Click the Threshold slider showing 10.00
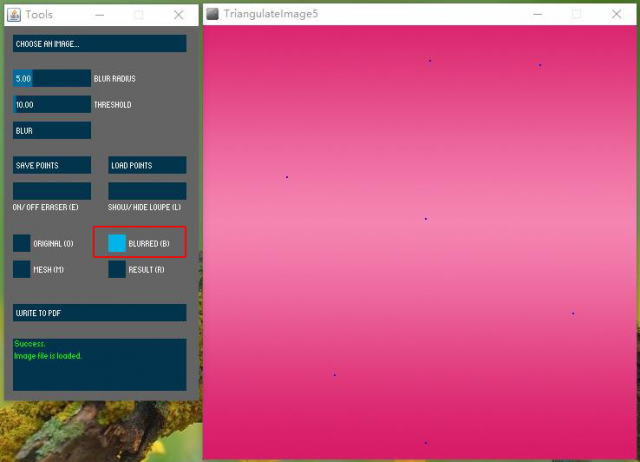This screenshot has width=640, height=462. (x=52, y=104)
